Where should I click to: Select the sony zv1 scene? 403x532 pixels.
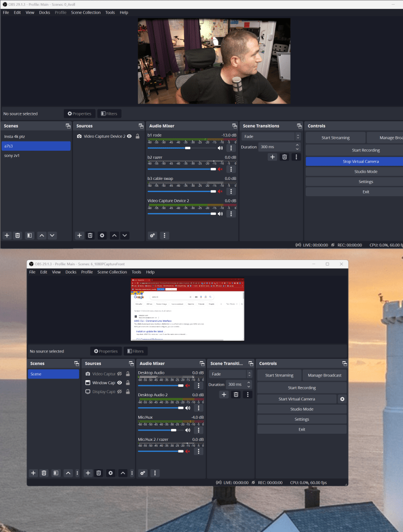[35, 155]
